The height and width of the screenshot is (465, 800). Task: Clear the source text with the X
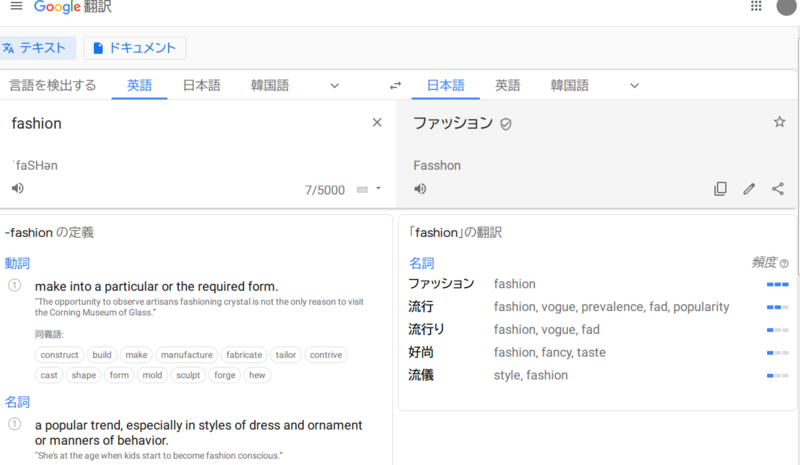point(377,123)
